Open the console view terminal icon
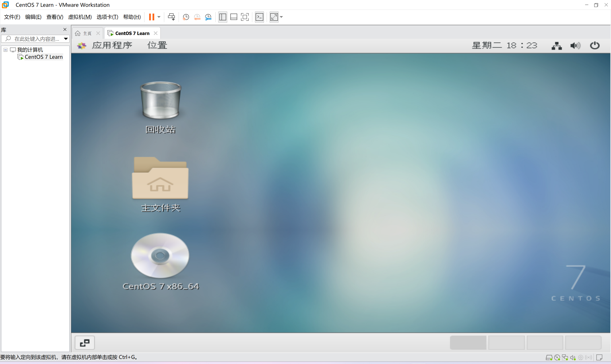 click(x=259, y=17)
